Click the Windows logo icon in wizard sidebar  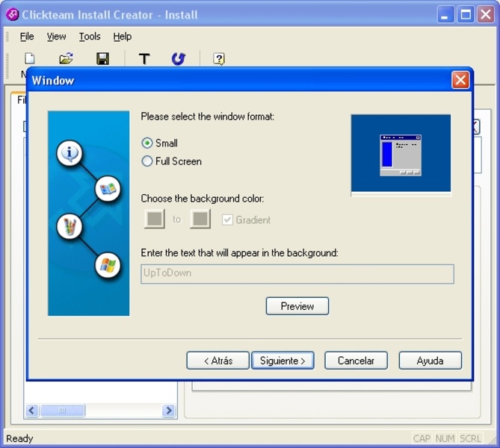pyautogui.click(x=108, y=264)
